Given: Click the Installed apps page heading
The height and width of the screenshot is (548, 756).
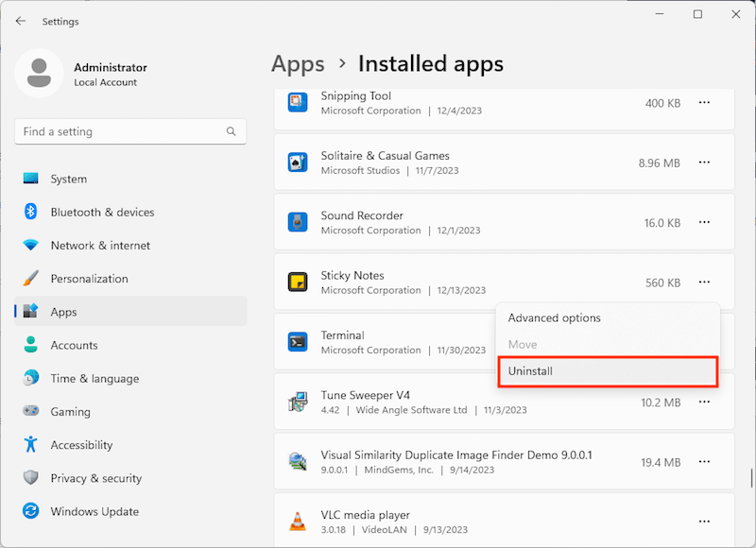Looking at the screenshot, I should coord(431,64).
